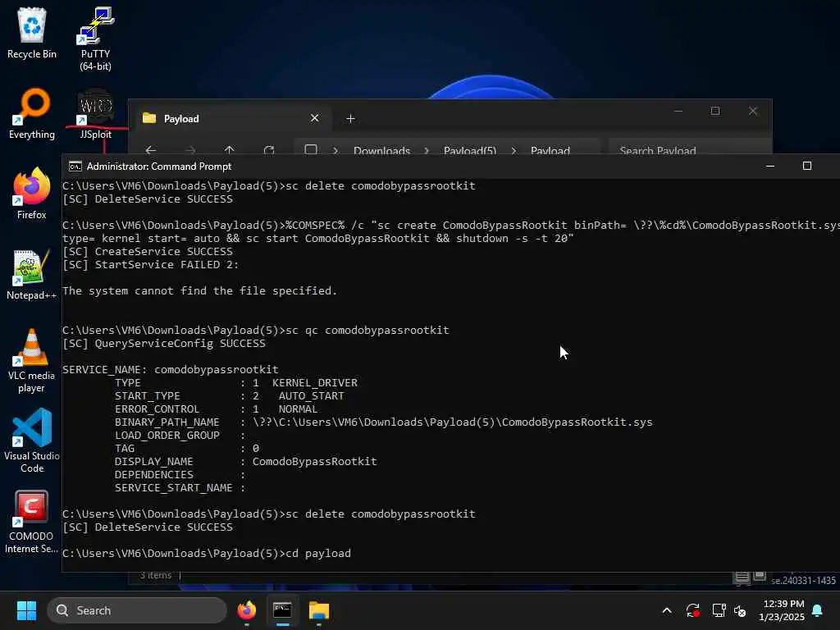Close the Payload tab in File Explorer
The height and width of the screenshot is (630, 840).
point(314,118)
